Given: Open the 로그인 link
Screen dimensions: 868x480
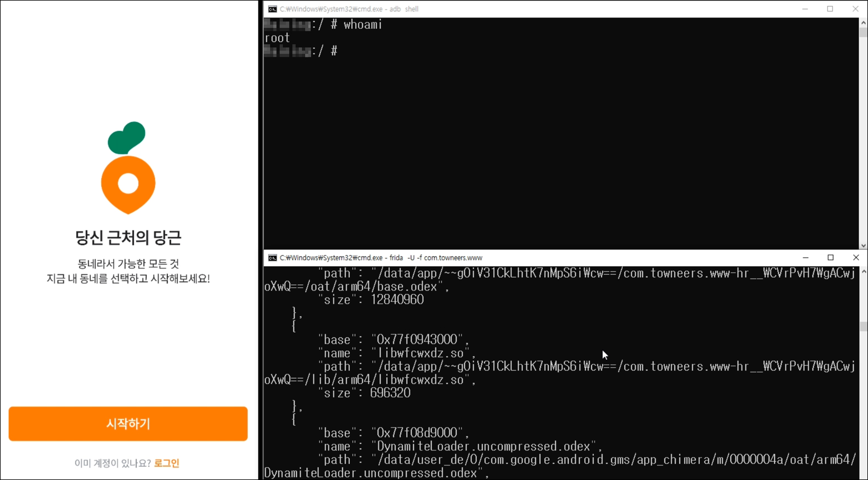Looking at the screenshot, I should click(x=166, y=463).
